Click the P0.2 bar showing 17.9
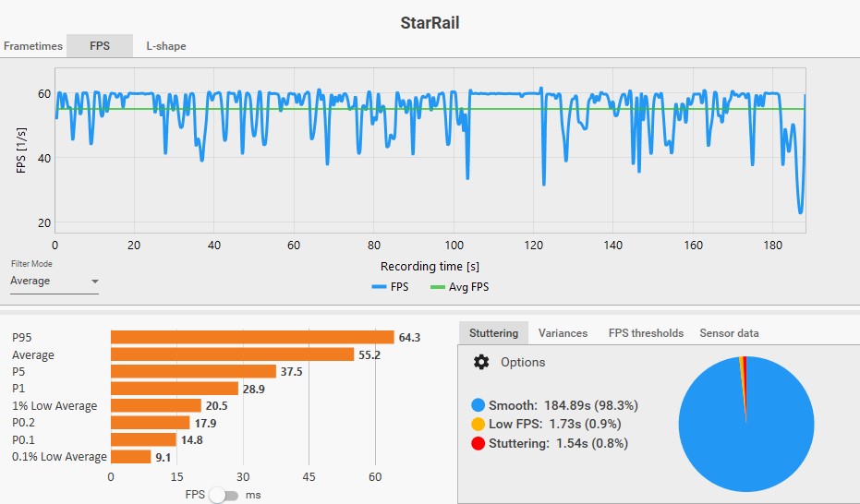Image resolution: width=860 pixels, height=504 pixels. tap(151, 423)
